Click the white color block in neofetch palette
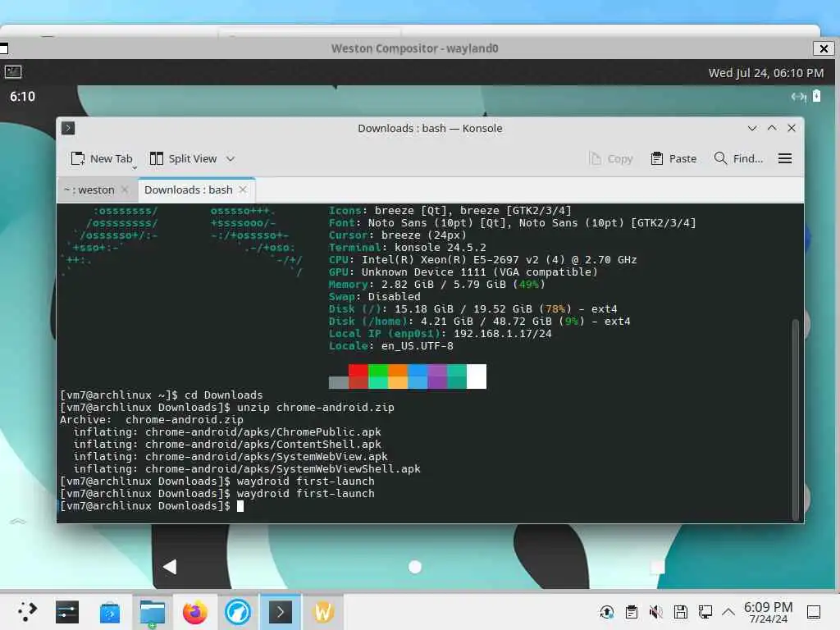This screenshot has height=630, width=840. pyautogui.click(x=477, y=376)
